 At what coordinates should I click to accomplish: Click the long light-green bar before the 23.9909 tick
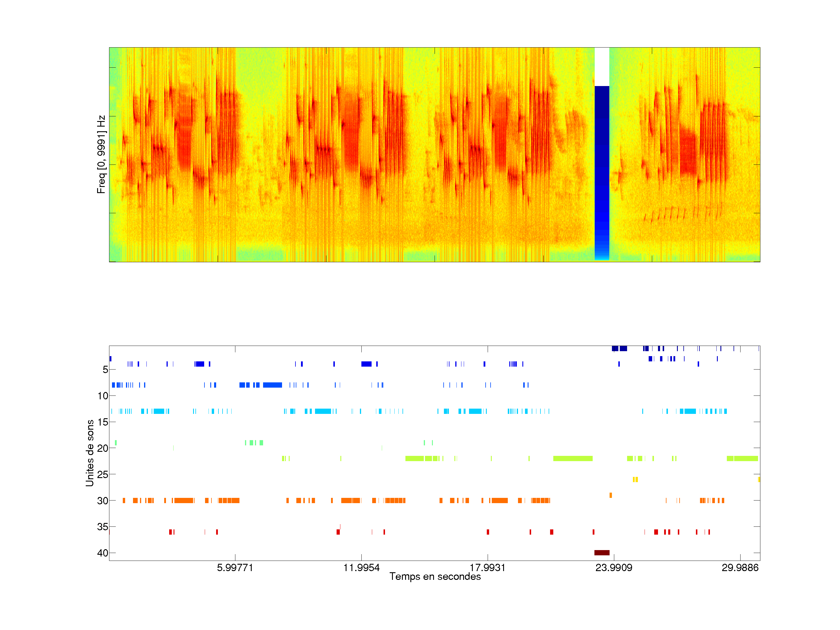click(x=573, y=459)
